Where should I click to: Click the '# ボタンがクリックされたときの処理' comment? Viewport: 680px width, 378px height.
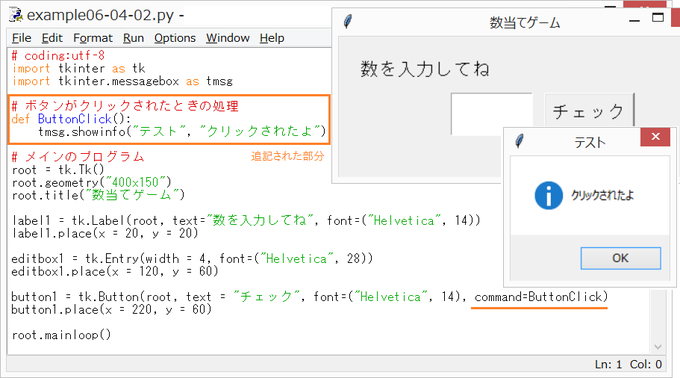(x=125, y=106)
